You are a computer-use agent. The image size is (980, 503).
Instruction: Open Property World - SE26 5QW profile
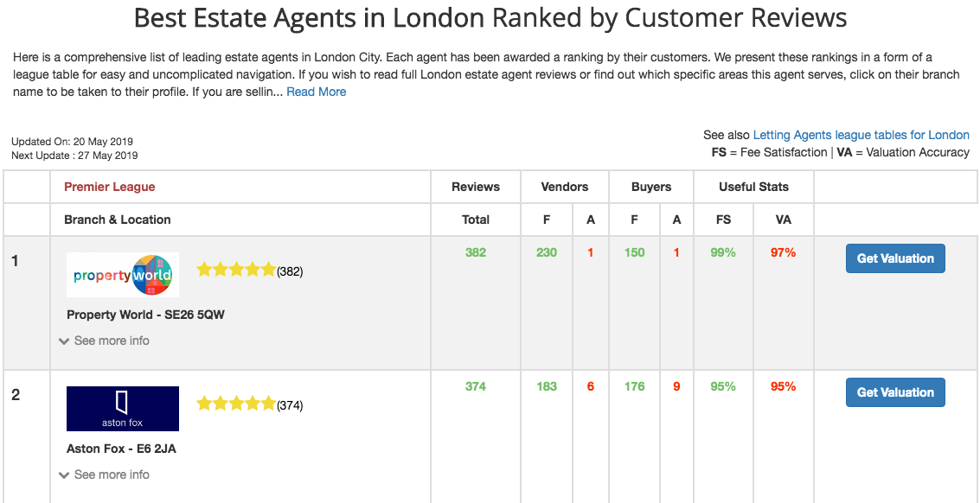coord(145,315)
